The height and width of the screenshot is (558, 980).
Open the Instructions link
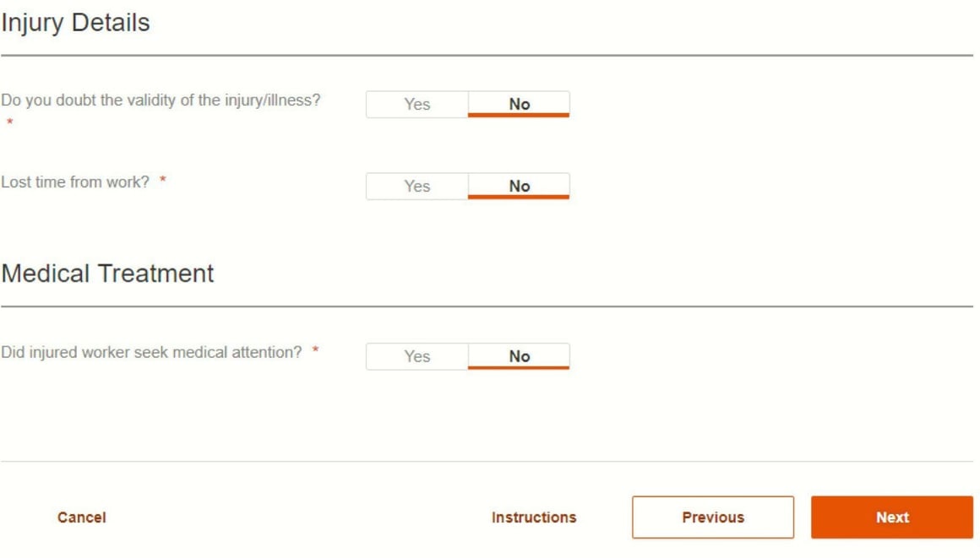tap(534, 517)
